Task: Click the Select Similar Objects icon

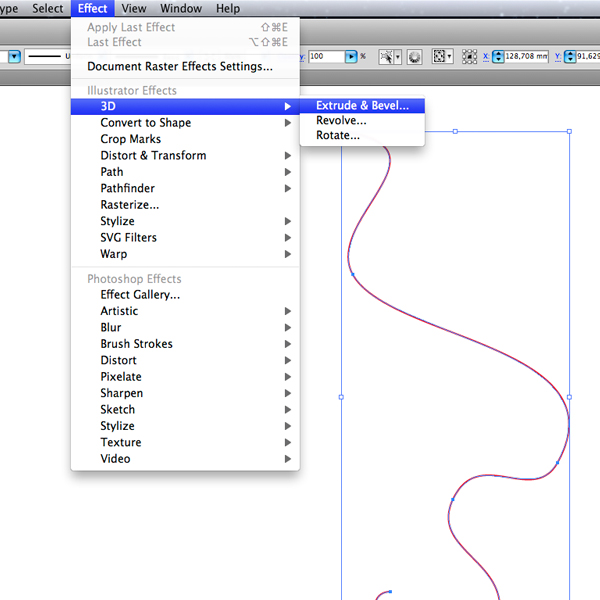Action: (x=386, y=57)
